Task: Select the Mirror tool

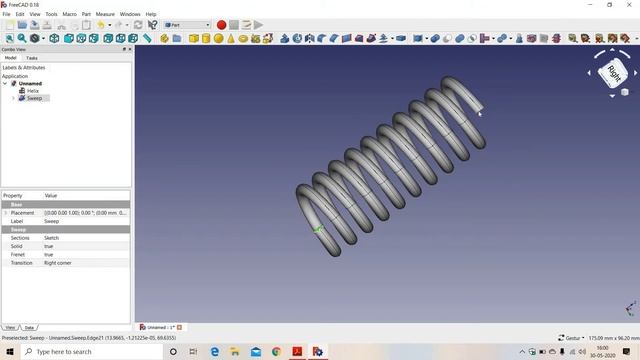Action: coord(310,38)
